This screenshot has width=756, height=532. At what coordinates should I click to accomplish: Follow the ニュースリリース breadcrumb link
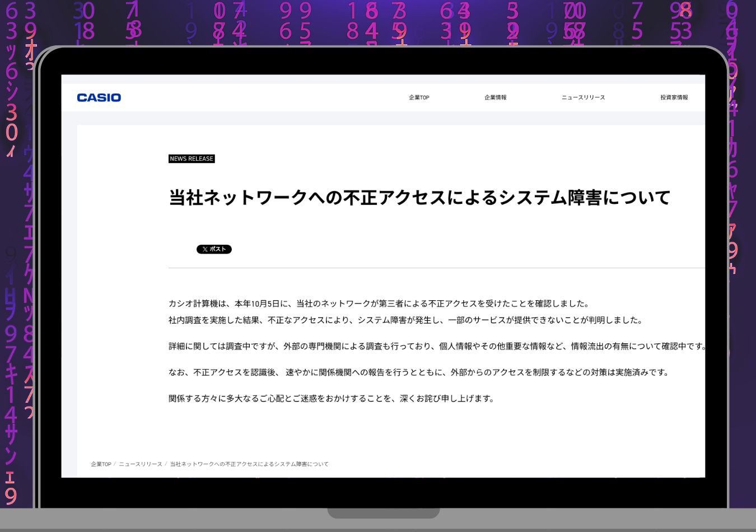click(140, 464)
